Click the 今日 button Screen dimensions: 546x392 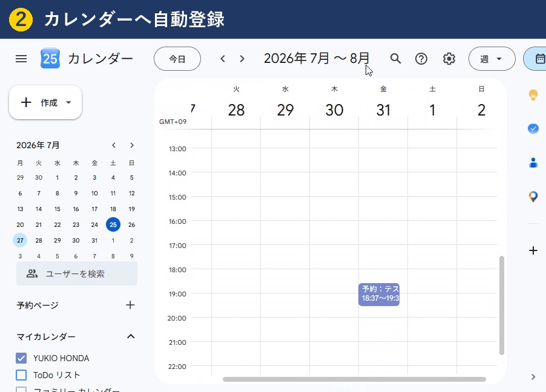[177, 59]
